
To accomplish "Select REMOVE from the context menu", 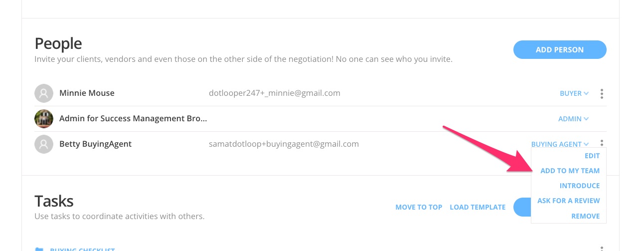I will point(586,216).
